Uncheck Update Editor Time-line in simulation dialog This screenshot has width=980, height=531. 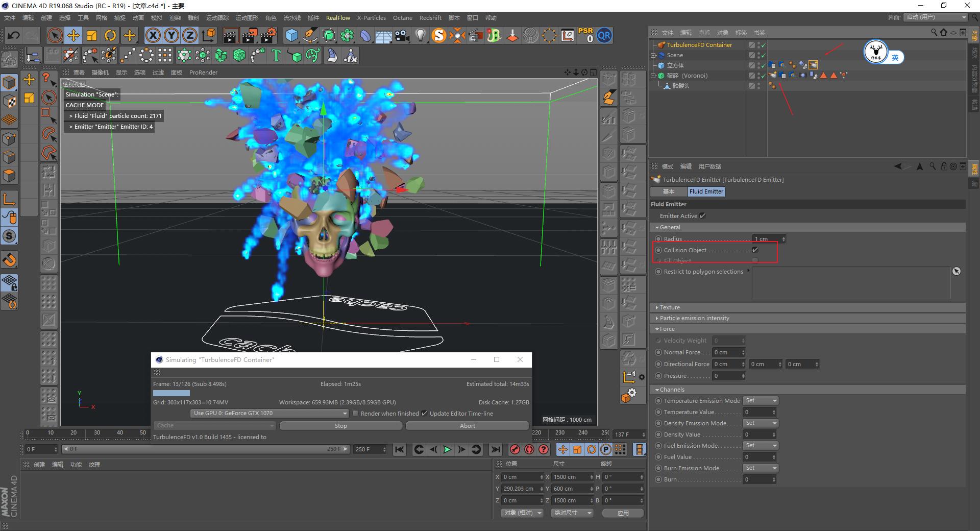tap(425, 413)
